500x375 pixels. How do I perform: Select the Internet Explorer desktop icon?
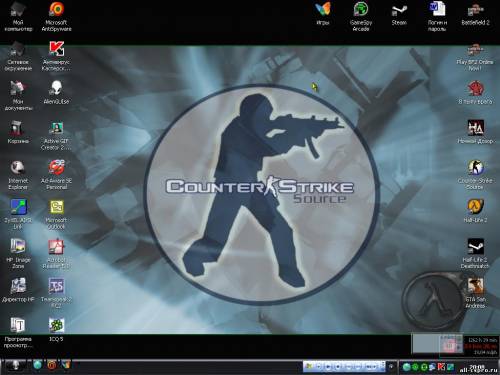[x=18, y=175]
